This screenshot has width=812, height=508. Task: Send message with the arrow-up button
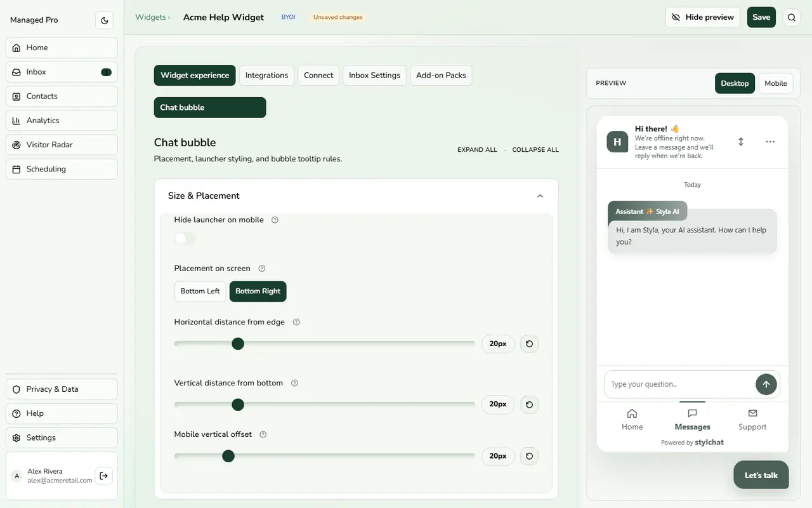766,384
